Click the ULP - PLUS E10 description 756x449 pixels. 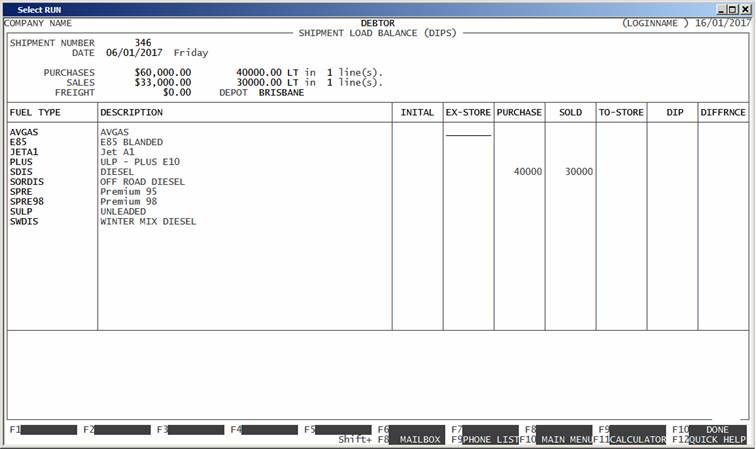(x=140, y=162)
